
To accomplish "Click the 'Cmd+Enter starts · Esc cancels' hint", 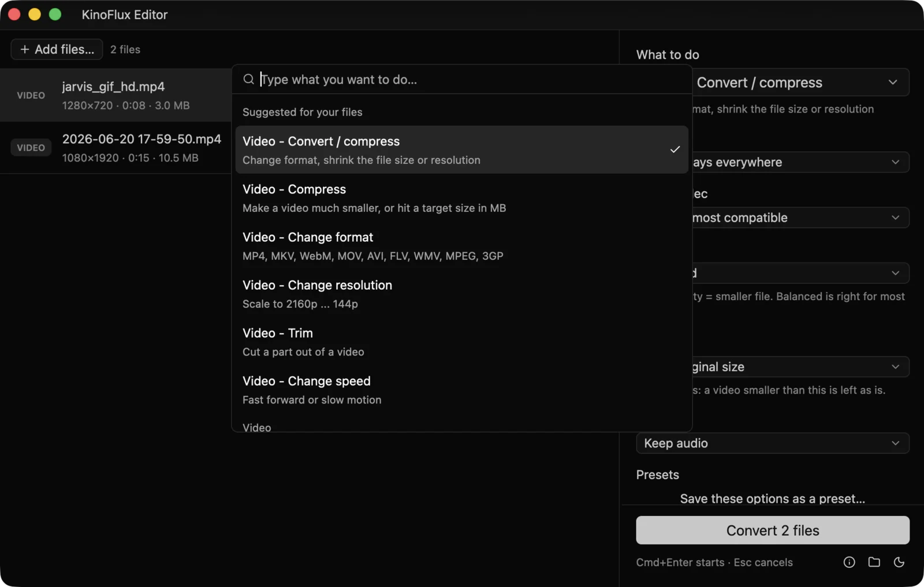I will pyautogui.click(x=714, y=562).
